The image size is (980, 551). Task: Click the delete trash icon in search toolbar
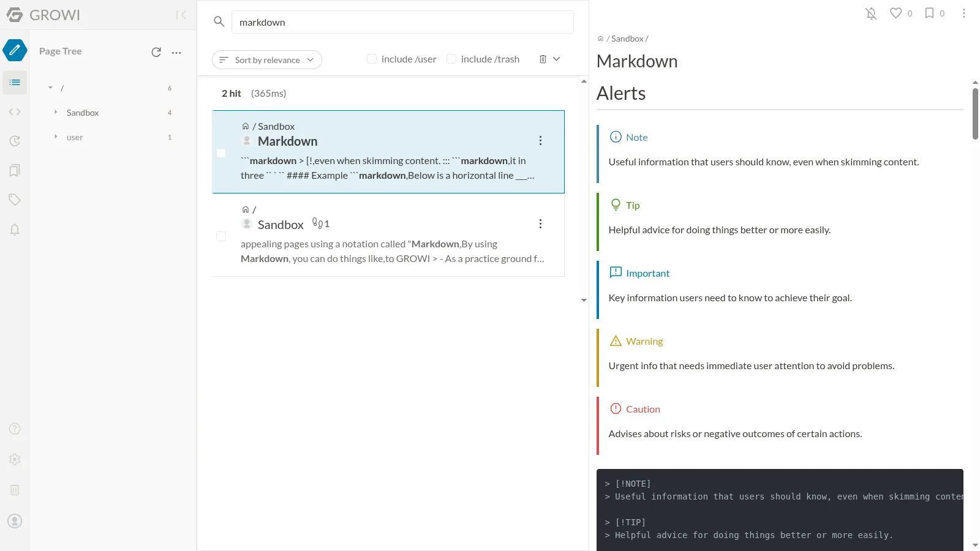[x=543, y=59]
